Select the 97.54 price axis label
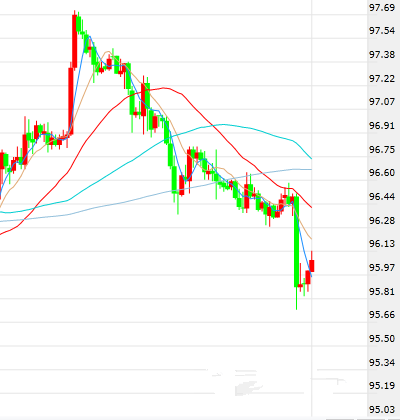This screenshot has height=420, width=400. 382,31
